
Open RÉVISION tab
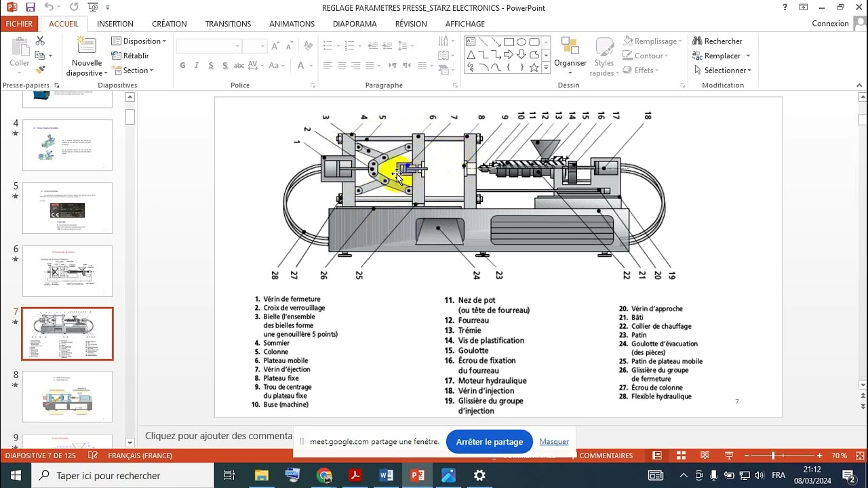pyautogui.click(x=411, y=24)
